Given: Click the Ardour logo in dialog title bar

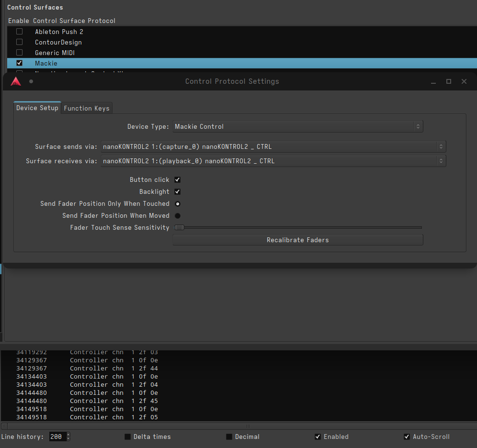Looking at the screenshot, I should tap(16, 81).
